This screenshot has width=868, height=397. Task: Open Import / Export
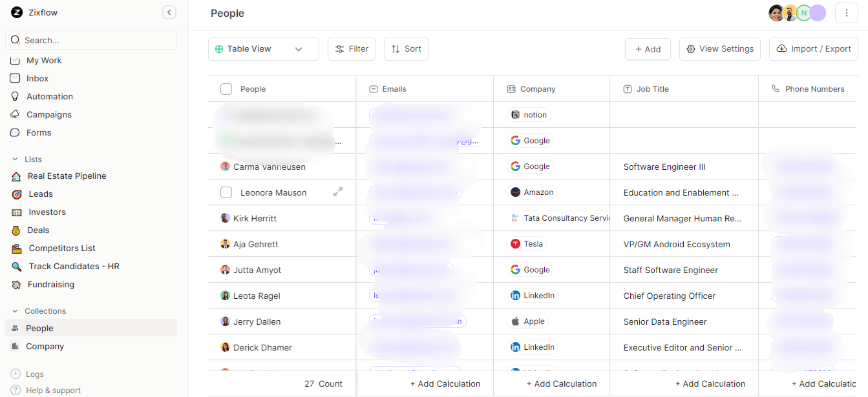[814, 49]
